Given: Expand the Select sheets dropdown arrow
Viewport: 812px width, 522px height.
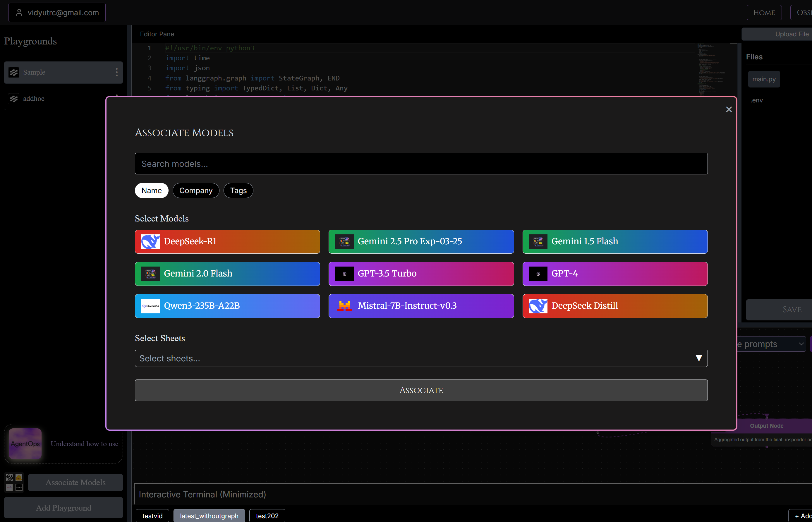Looking at the screenshot, I should point(698,358).
